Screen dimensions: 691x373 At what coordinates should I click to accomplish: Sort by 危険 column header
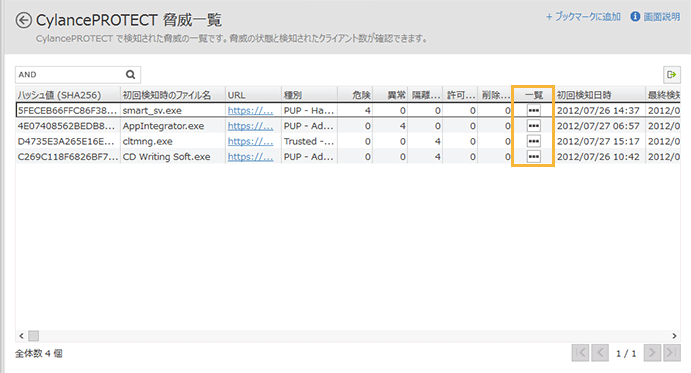click(x=355, y=95)
